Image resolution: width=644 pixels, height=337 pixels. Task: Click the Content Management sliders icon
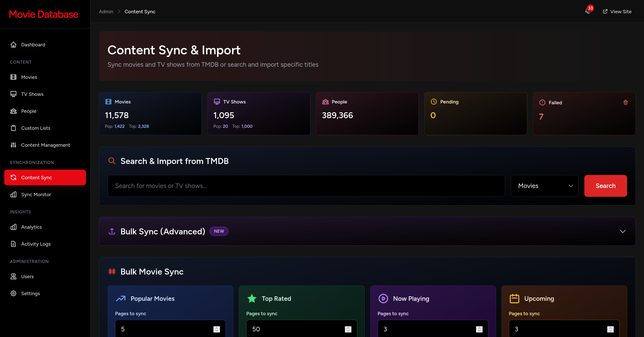click(x=13, y=145)
